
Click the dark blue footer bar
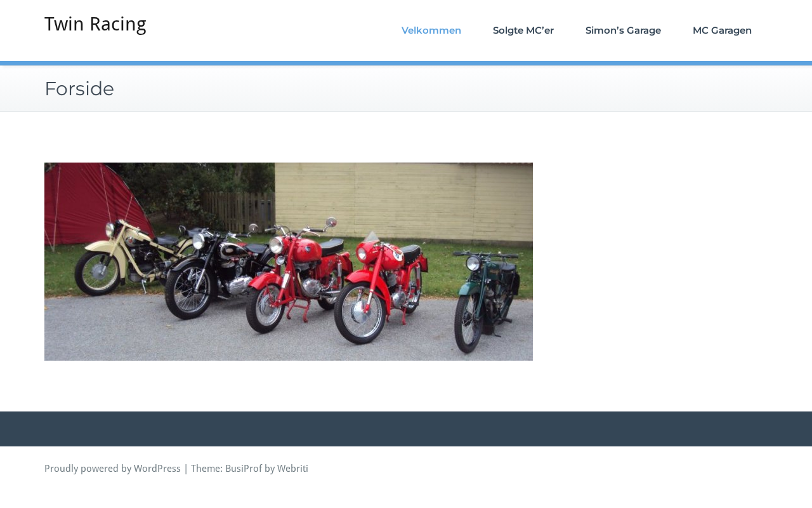tap(406, 429)
